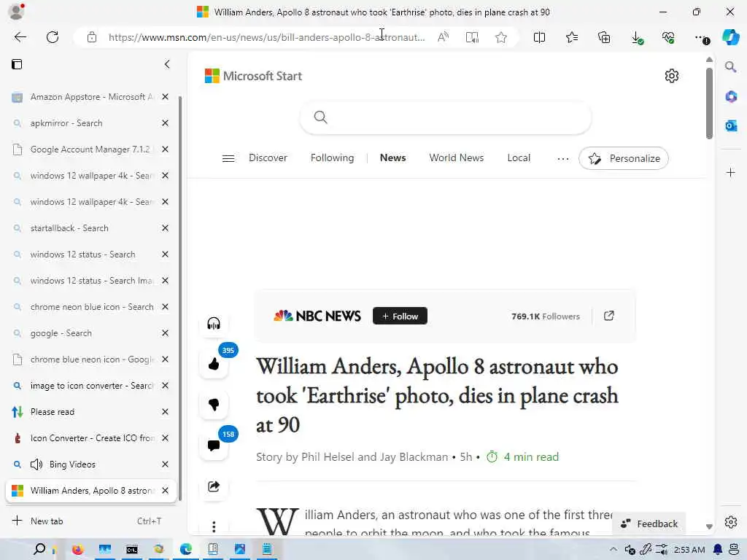Open the Microsoft Start hamburger menu
This screenshot has height=560, width=747.
pyautogui.click(x=228, y=158)
